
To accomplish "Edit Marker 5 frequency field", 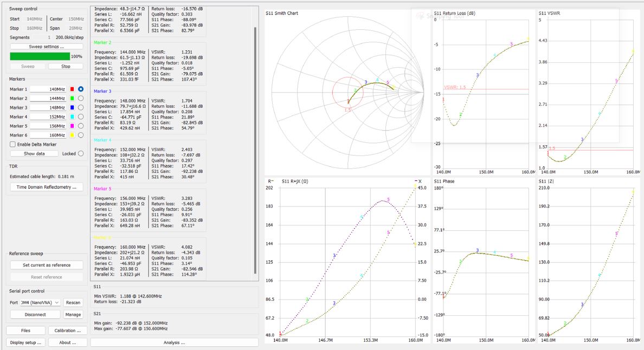I will (48, 126).
